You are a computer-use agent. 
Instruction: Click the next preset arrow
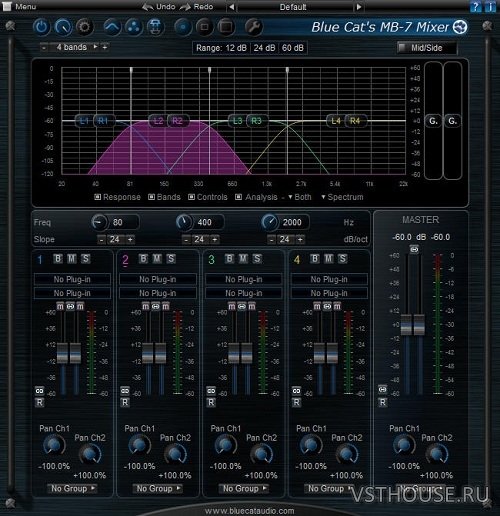click(x=359, y=7)
